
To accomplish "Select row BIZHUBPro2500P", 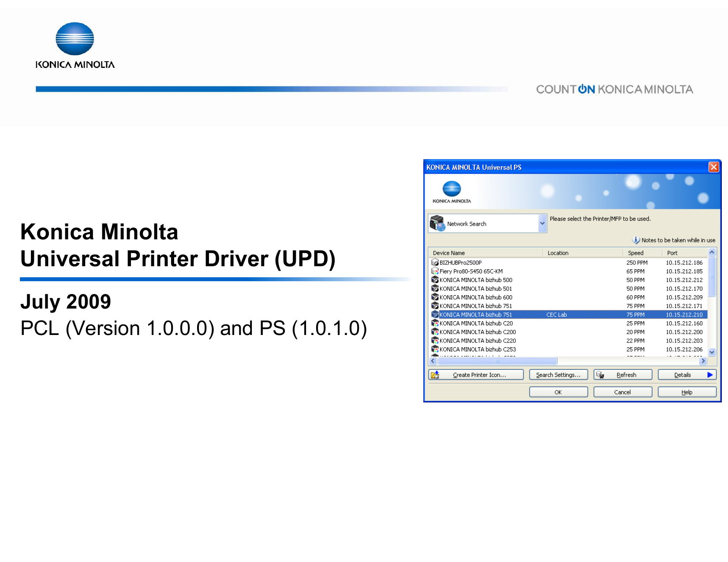I will tap(568, 263).
